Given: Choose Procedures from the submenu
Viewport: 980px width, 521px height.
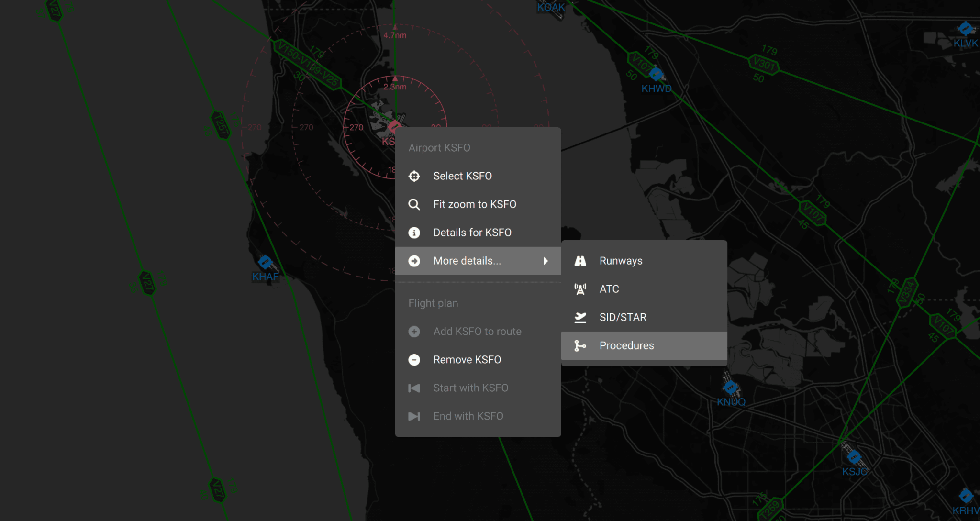Looking at the screenshot, I should [x=626, y=345].
